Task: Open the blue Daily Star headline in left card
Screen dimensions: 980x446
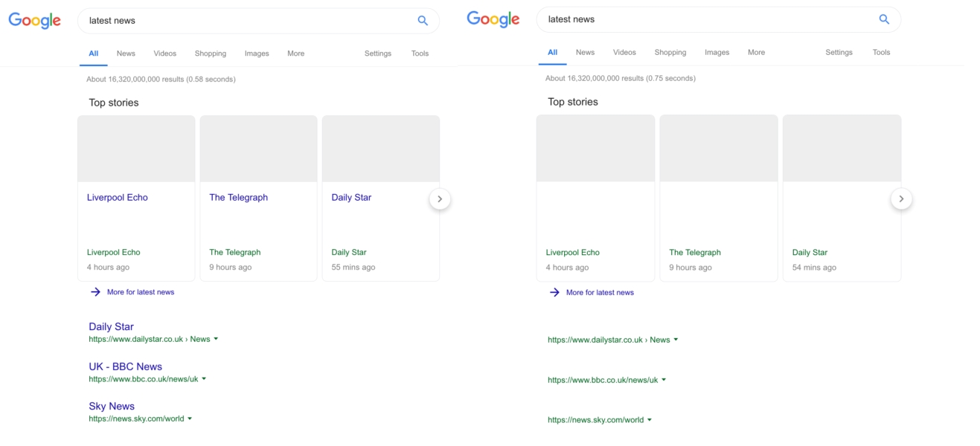Action: point(351,197)
